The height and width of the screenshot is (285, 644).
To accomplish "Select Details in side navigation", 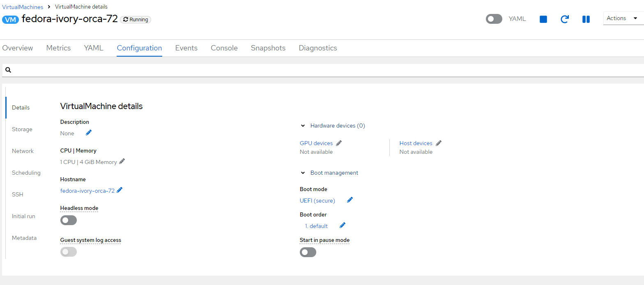I will click(x=21, y=107).
